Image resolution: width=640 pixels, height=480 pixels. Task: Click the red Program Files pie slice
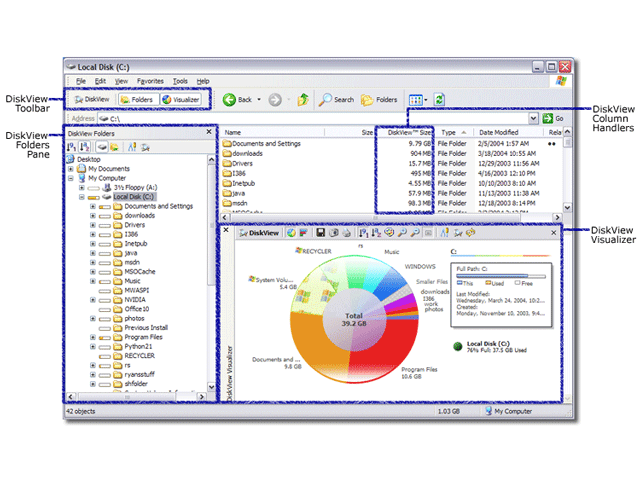tap(383, 351)
